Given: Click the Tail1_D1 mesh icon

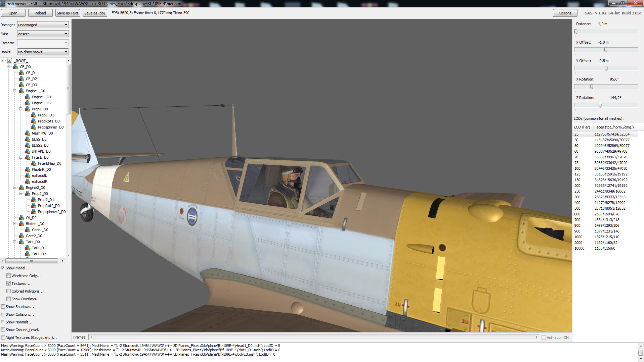Looking at the screenshot, I should click(27, 248).
